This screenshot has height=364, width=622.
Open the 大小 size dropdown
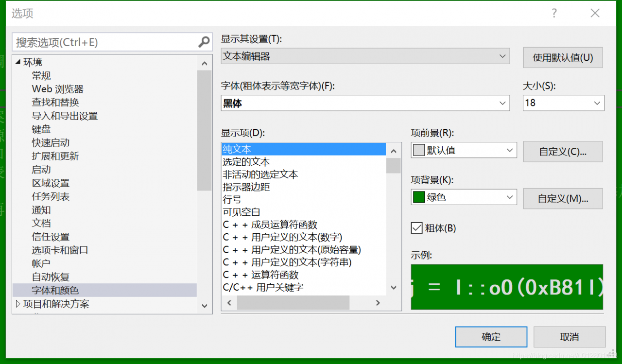pos(563,103)
